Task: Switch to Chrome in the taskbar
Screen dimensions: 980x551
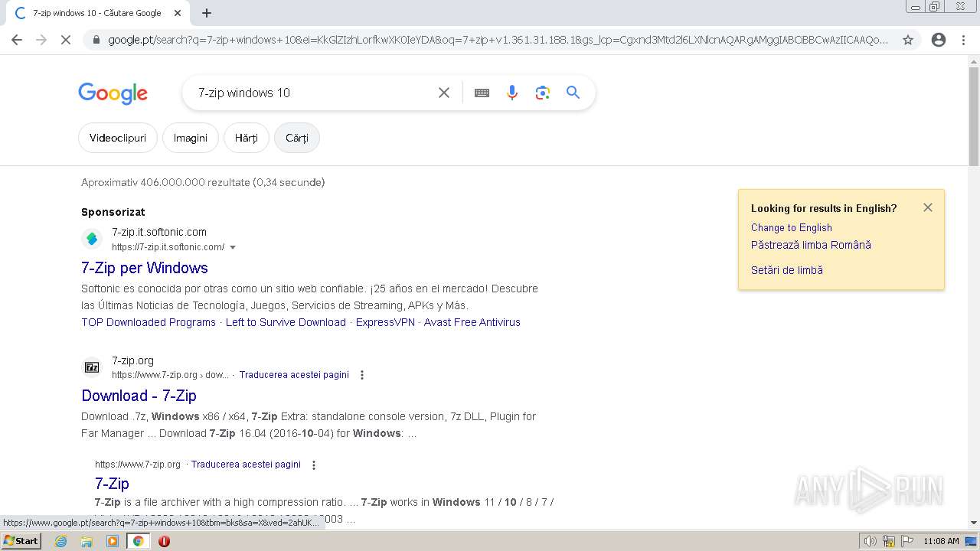Action: click(x=139, y=541)
